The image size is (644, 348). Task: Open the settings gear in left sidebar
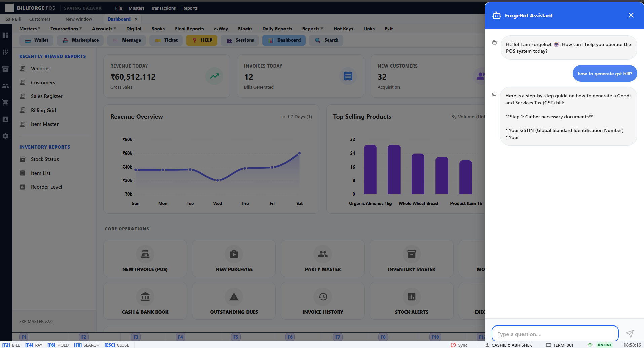pos(5,136)
